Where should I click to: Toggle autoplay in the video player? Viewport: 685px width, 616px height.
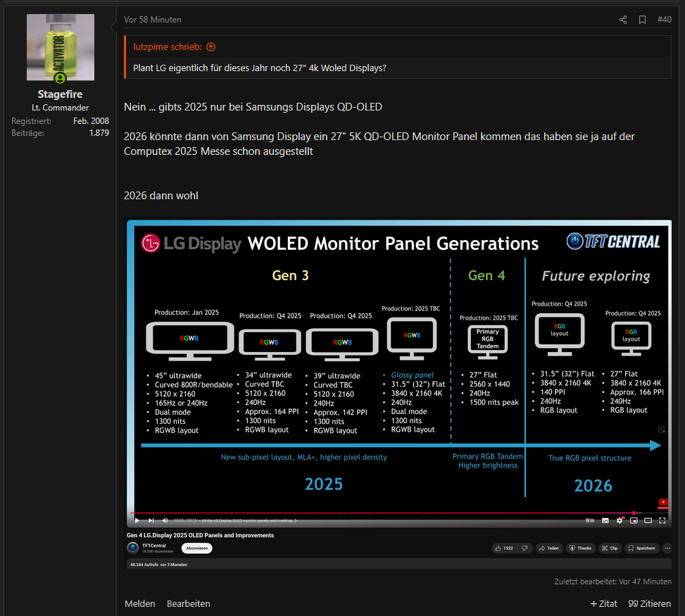[x=591, y=520]
